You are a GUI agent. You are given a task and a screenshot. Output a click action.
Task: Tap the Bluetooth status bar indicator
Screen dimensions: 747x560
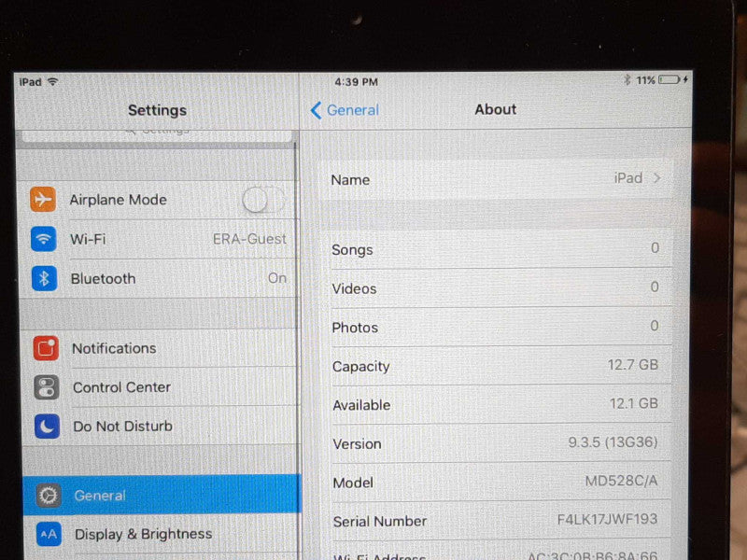(627, 80)
